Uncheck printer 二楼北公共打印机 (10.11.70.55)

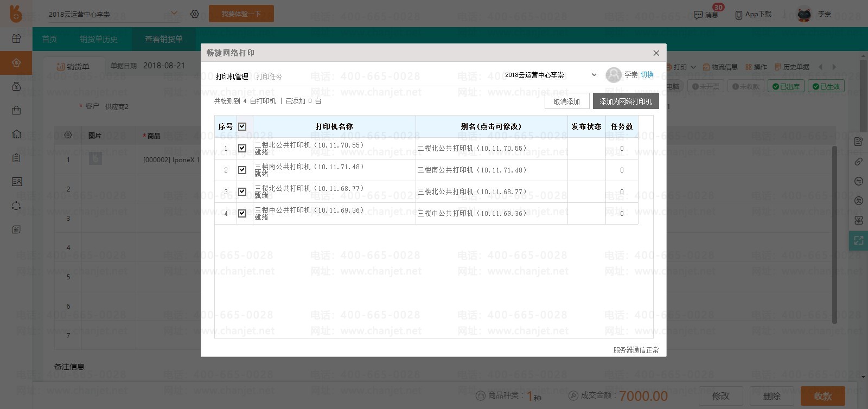[x=242, y=148]
